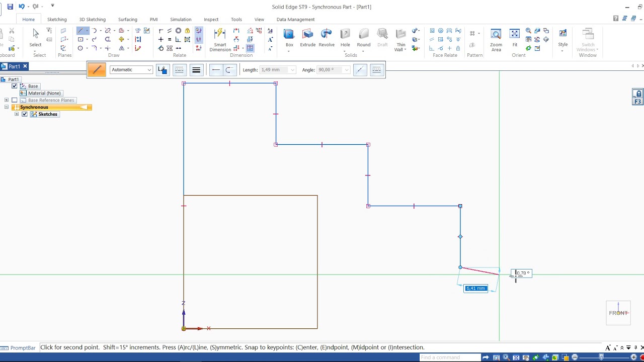
Task: Click the Find a command search box
Action: (x=450, y=357)
